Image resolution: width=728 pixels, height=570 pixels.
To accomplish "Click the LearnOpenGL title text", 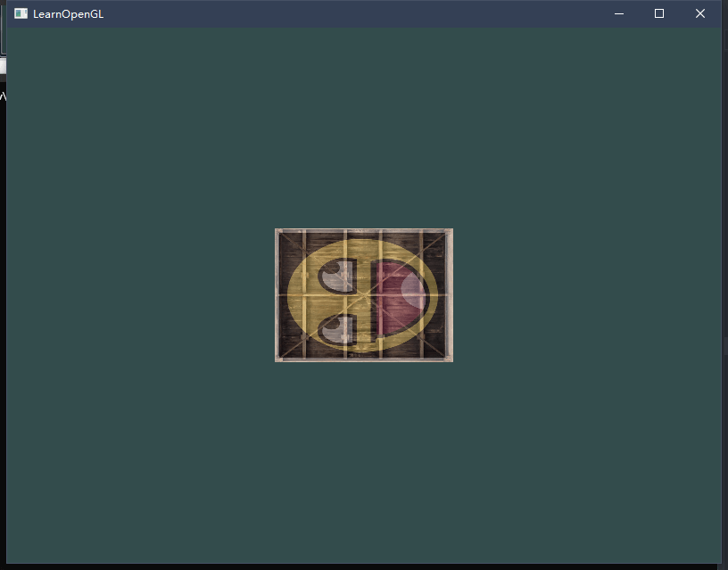I will tap(68, 14).
